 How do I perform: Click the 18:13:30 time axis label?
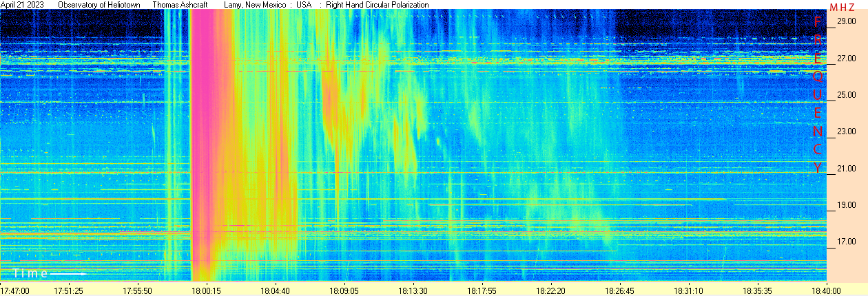(x=414, y=291)
